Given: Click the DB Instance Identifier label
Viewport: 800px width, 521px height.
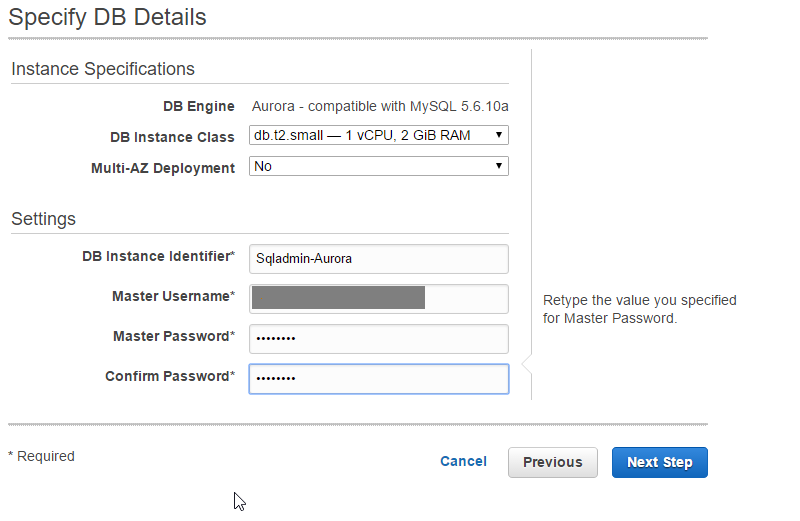Looking at the screenshot, I should 158,257.
